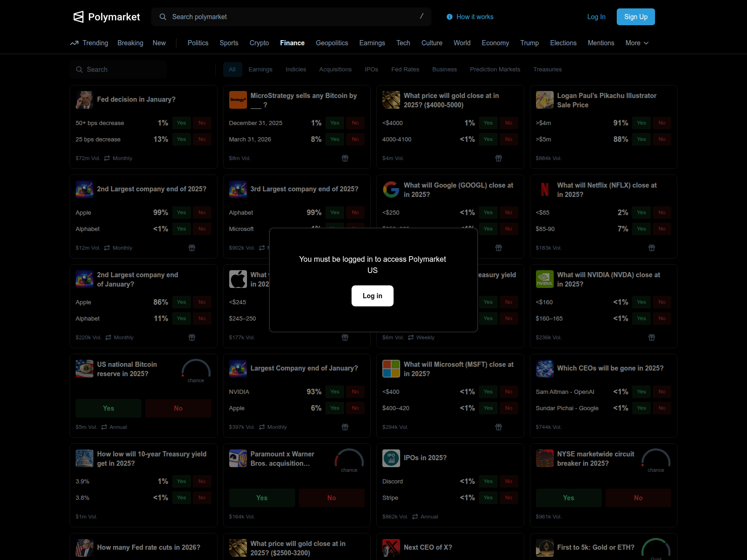Screen dimensions: 747x560
Task: Select No for >$4m Pikachu sale price
Action: coord(662,123)
